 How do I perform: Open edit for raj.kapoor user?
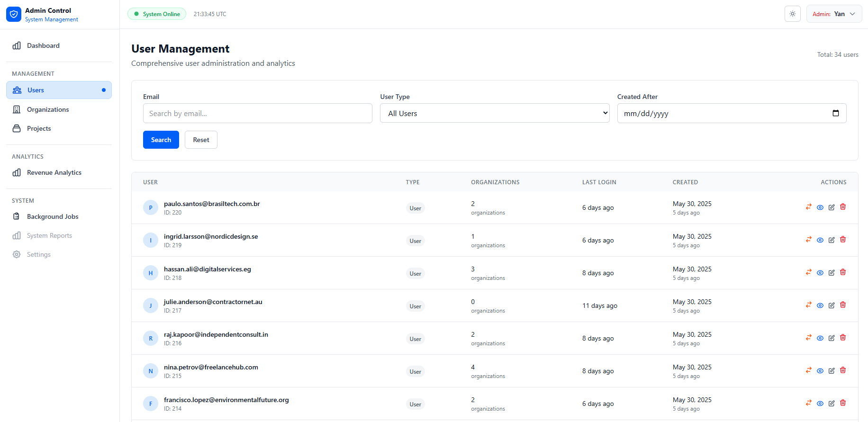pos(832,338)
